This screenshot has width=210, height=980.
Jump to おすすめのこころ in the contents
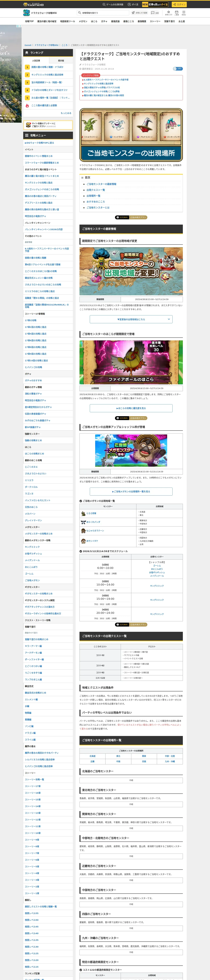pyautogui.click(x=95, y=202)
